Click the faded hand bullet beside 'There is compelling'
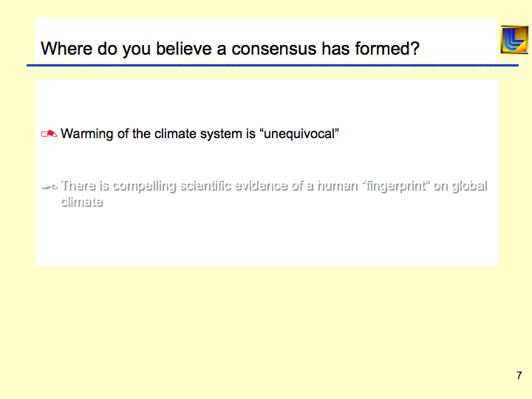The image size is (532, 399). (x=50, y=186)
